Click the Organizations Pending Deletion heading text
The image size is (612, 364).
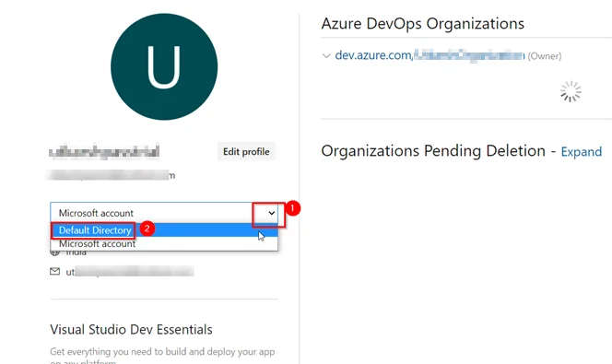433,151
